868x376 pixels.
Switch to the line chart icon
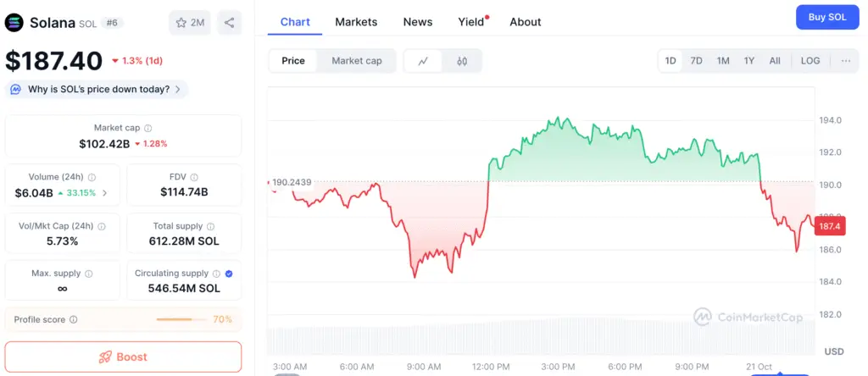[x=423, y=61]
